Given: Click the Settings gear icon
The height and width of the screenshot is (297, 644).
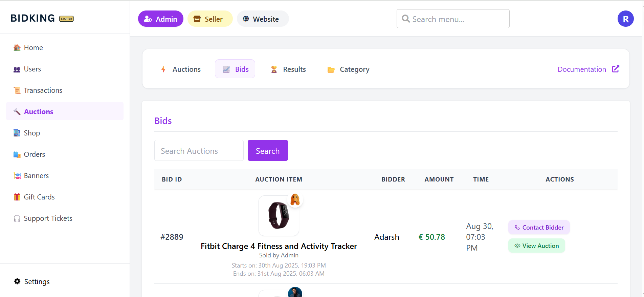Looking at the screenshot, I should click(17, 281).
